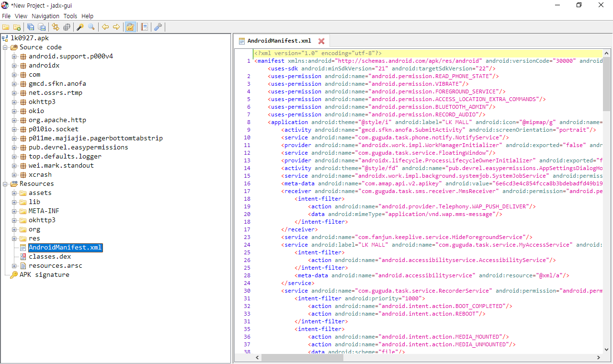Click the Source code folder icon
613x364 pixels.
[x=14, y=47]
